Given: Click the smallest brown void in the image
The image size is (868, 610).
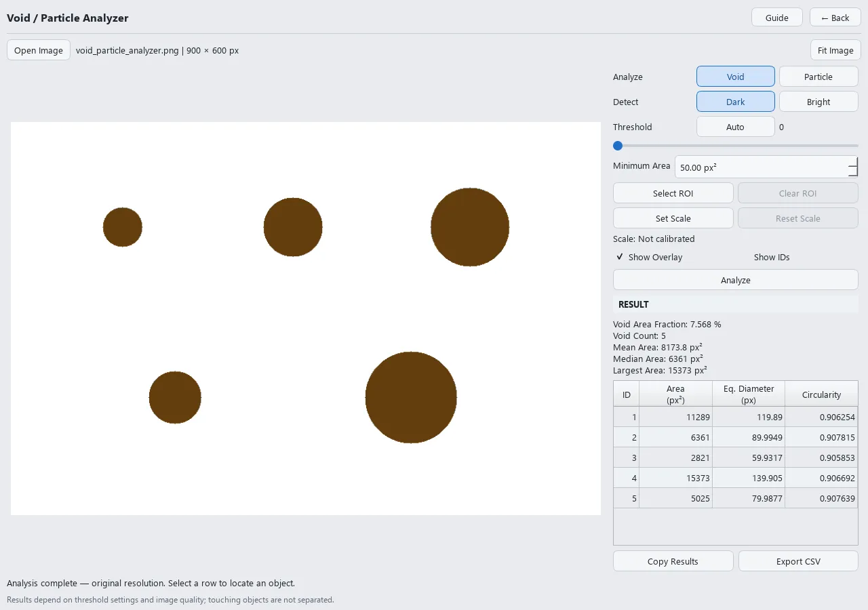Looking at the screenshot, I should (123, 227).
